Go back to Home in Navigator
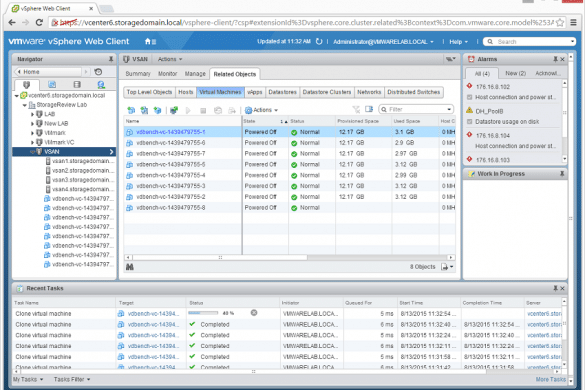 click(48, 72)
